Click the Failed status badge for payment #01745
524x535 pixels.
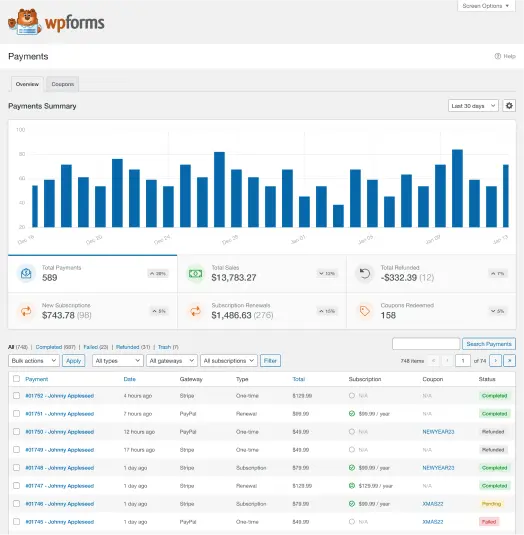click(489, 522)
